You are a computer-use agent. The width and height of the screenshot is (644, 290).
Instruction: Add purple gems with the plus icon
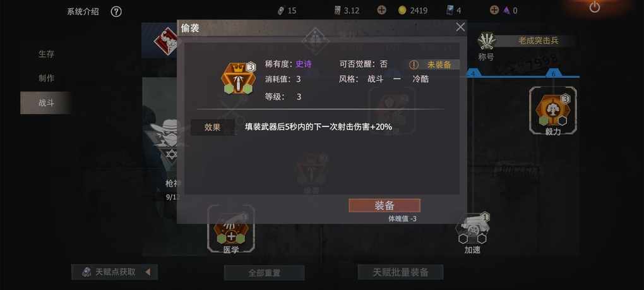tap(494, 10)
